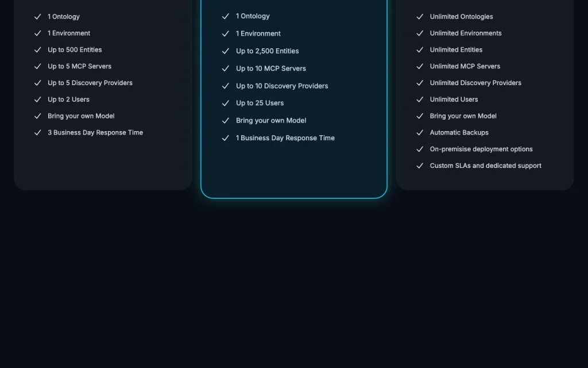Click the Bring your own Model checkmark in the cyan-bordered card

click(225, 121)
